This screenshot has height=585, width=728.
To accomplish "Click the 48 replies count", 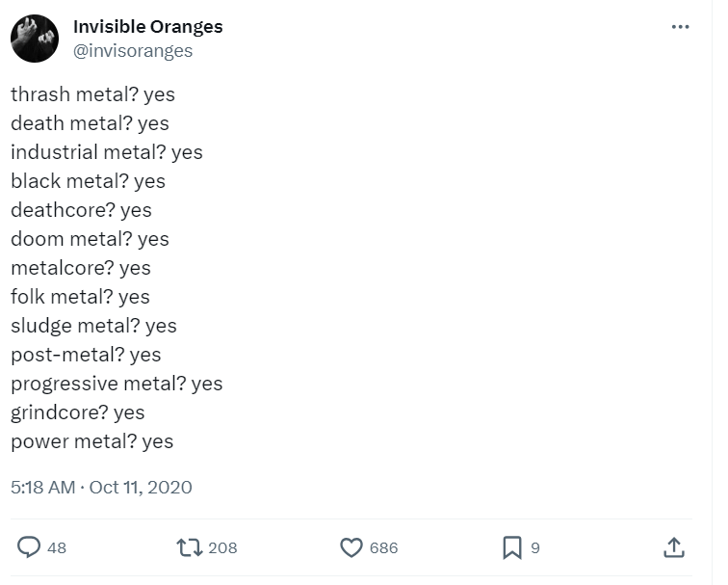I will (x=57, y=547).
